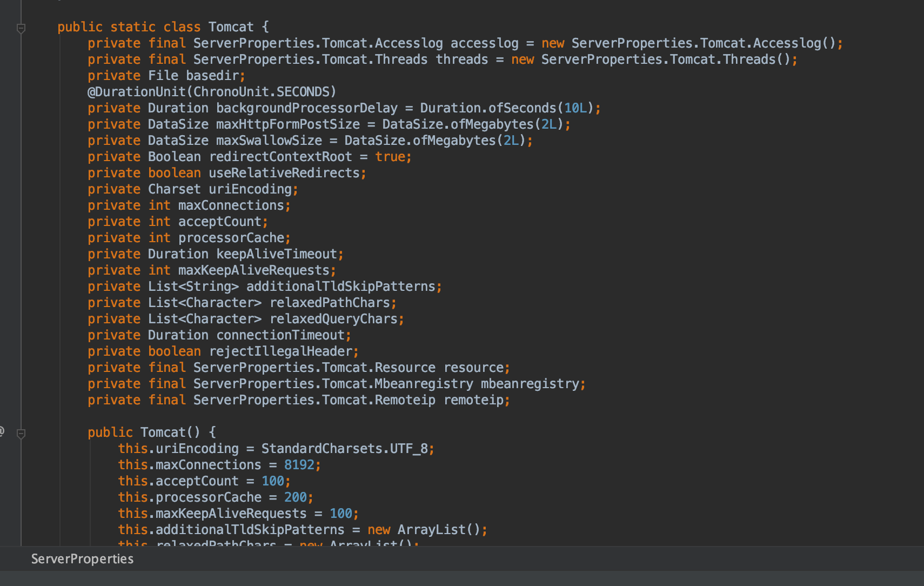Viewport: 924px width, 586px height.
Task: Click this.processorCache in the constructor
Action: [190, 497]
